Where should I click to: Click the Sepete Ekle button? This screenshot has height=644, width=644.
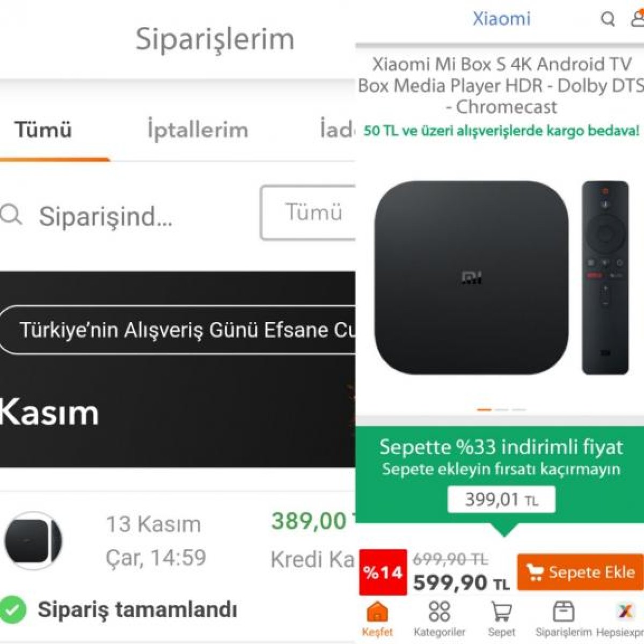(x=580, y=572)
